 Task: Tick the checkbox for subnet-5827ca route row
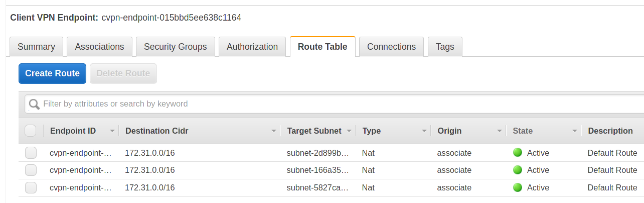[31, 188]
